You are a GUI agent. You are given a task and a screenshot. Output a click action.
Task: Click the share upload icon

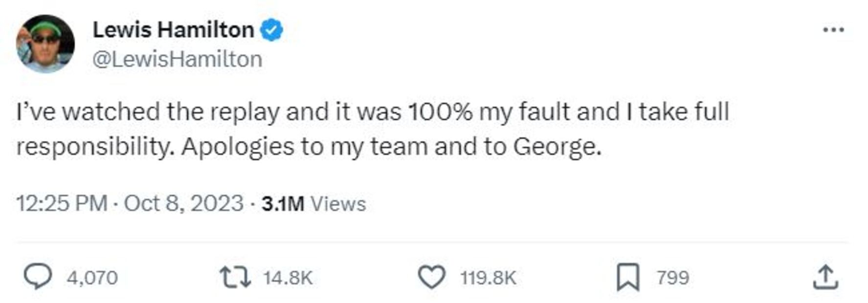[x=825, y=277]
